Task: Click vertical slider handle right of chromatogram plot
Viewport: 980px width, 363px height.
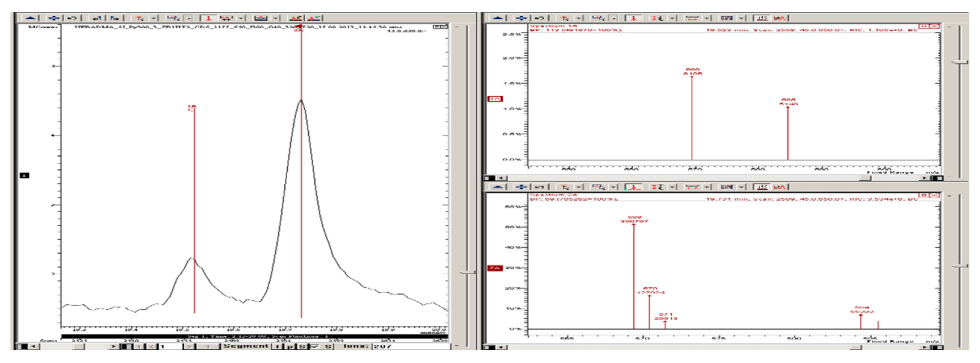Action: point(468,272)
